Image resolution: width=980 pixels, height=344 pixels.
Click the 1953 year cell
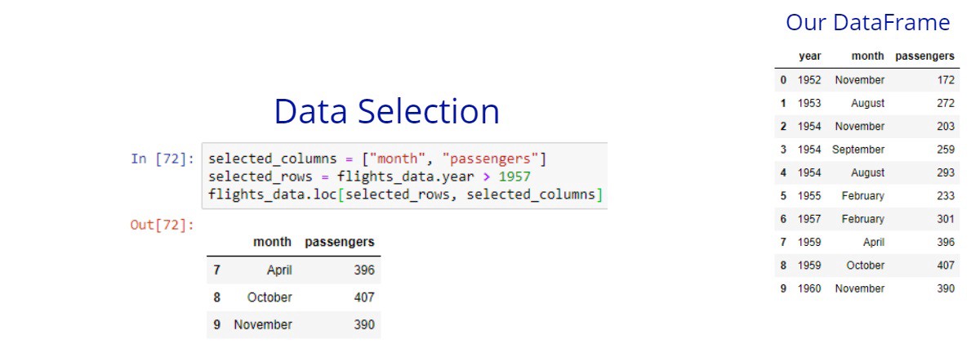[x=808, y=103]
